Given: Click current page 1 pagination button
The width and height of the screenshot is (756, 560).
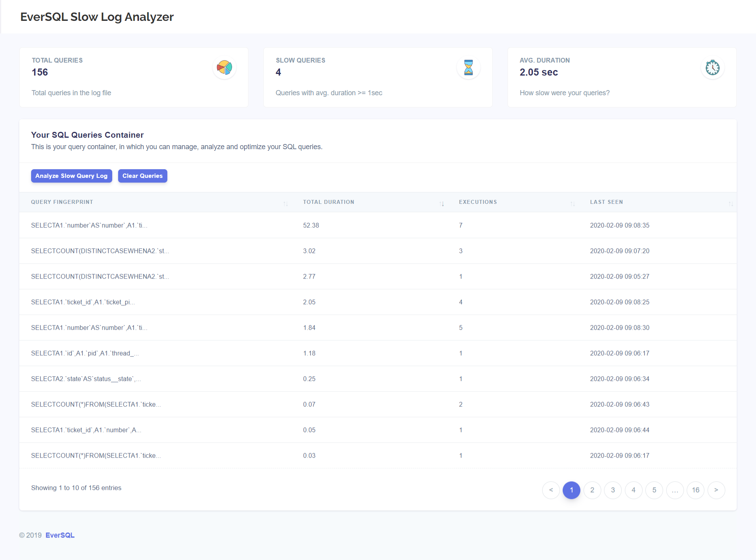Looking at the screenshot, I should [571, 490].
